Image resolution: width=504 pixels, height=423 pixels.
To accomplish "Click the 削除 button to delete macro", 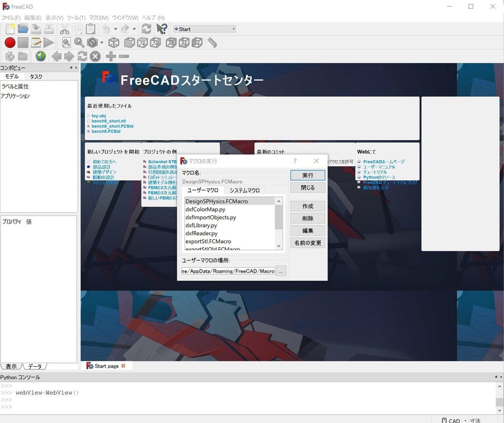I will 308,218.
